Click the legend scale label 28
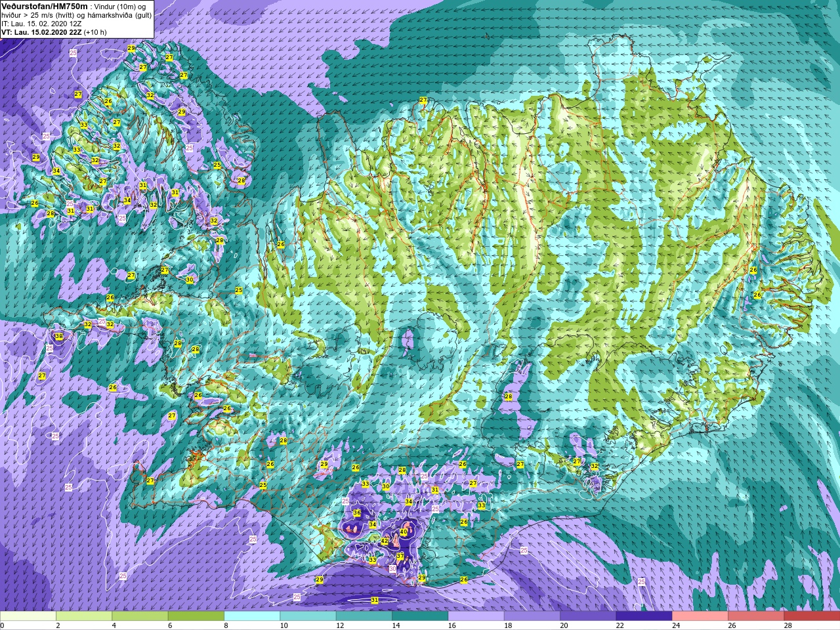 click(787, 625)
